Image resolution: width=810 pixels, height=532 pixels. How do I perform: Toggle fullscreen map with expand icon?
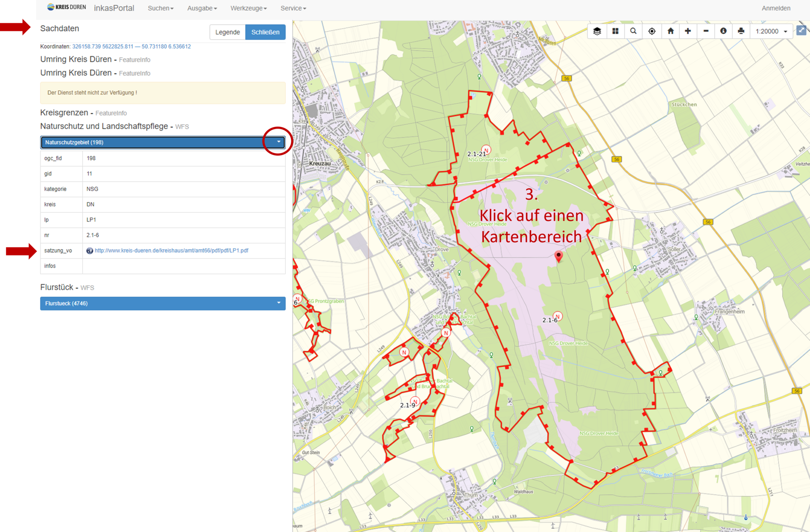click(x=801, y=30)
